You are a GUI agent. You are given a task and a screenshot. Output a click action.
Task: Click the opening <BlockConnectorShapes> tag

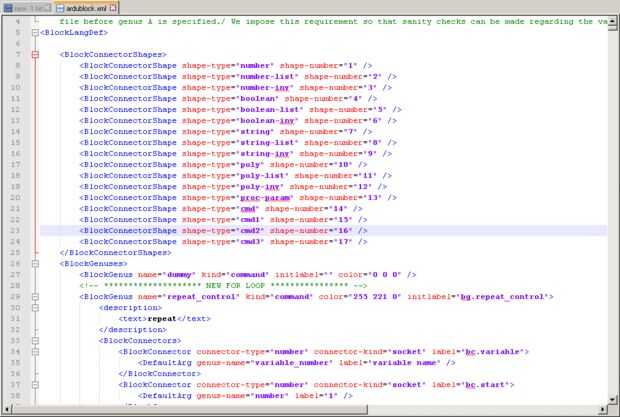(113, 55)
